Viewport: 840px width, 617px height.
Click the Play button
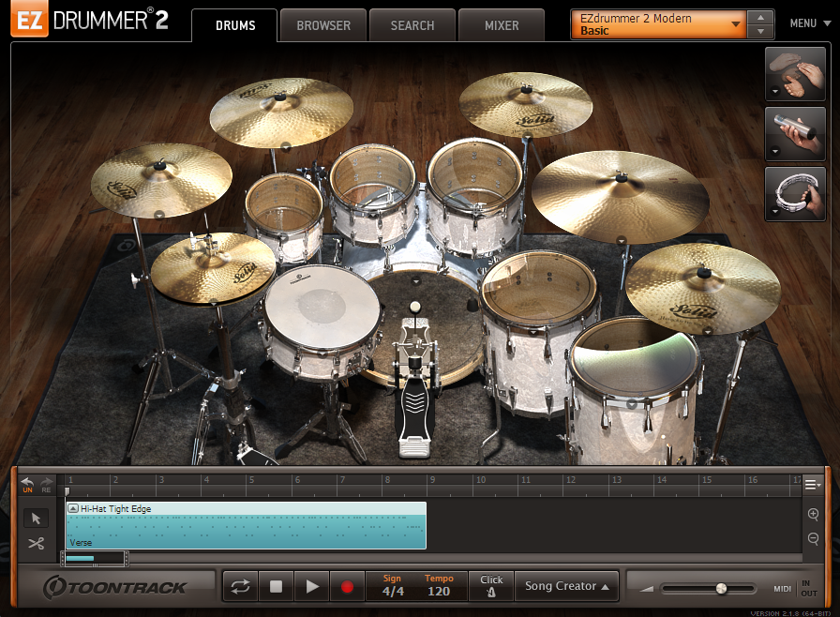(x=312, y=586)
